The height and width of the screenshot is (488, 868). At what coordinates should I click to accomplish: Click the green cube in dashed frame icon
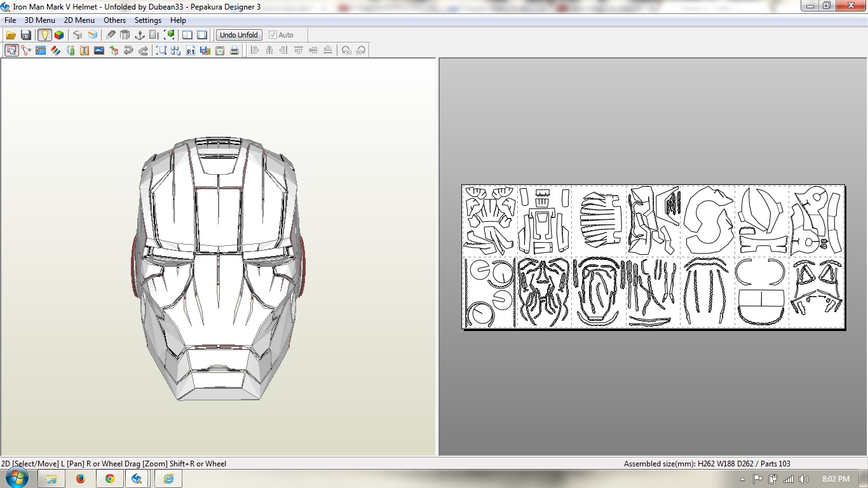point(170,35)
